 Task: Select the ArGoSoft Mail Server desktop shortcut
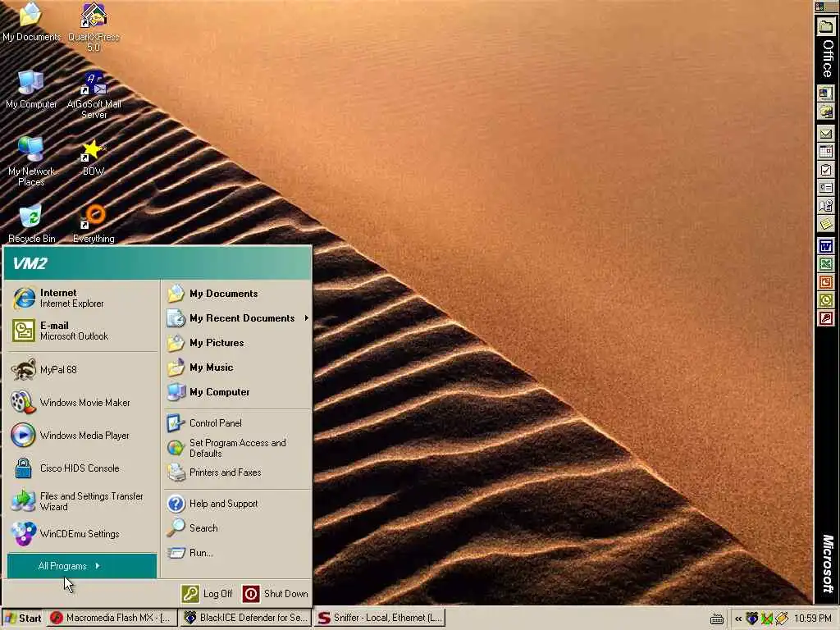(x=94, y=95)
